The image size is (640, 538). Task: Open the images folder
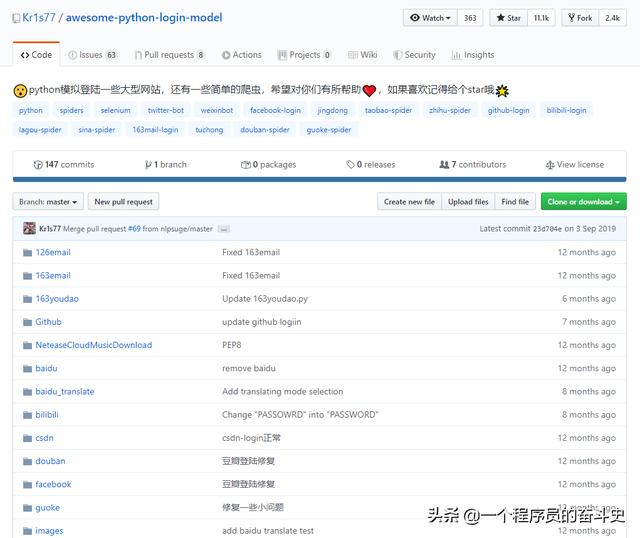pos(49,531)
